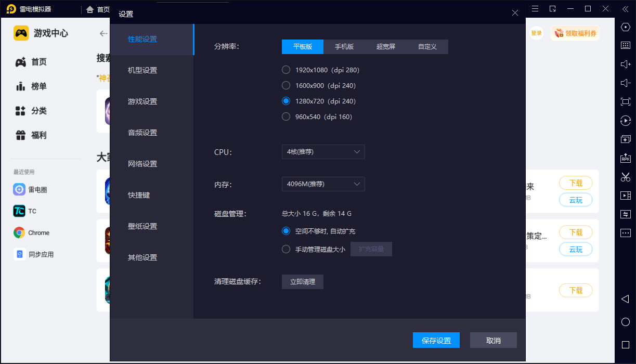Open 快捷键 settings section

pos(152,195)
